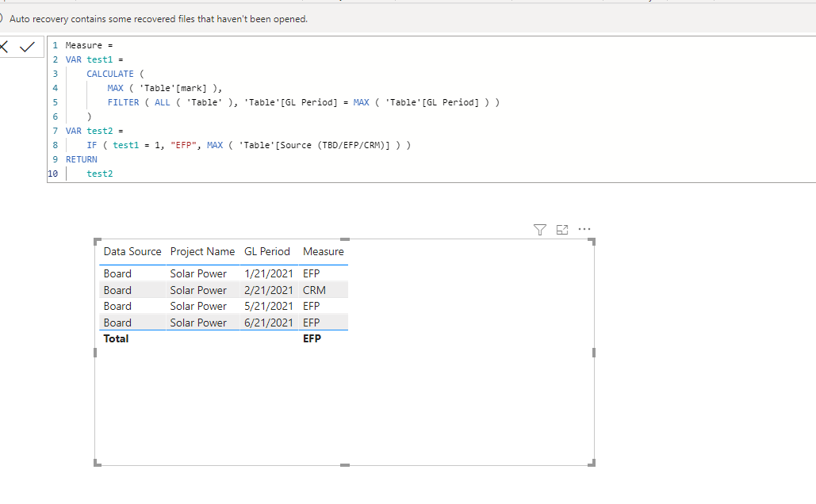Click the FILTER function on formula line 5
This screenshot has width=816, height=504.
click(x=124, y=102)
